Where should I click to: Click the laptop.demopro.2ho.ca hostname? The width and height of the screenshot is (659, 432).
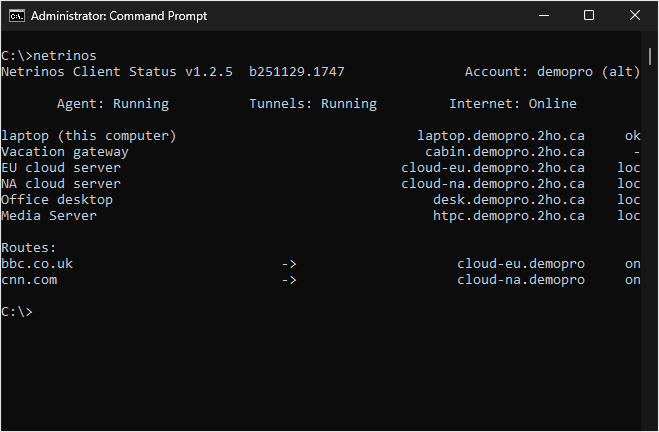tap(500, 136)
